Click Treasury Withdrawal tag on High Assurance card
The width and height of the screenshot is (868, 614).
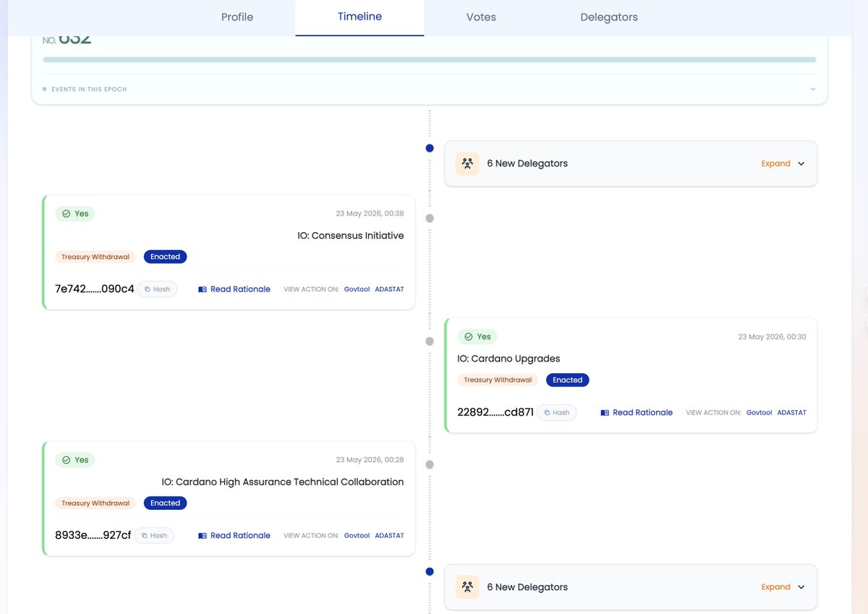pos(95,503)
